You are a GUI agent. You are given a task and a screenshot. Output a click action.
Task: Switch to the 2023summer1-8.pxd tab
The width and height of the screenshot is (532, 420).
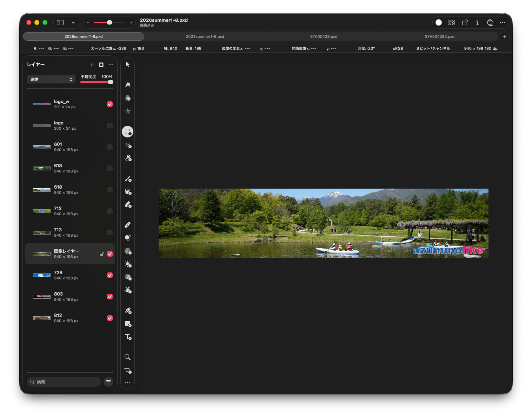tap(205, 36)
